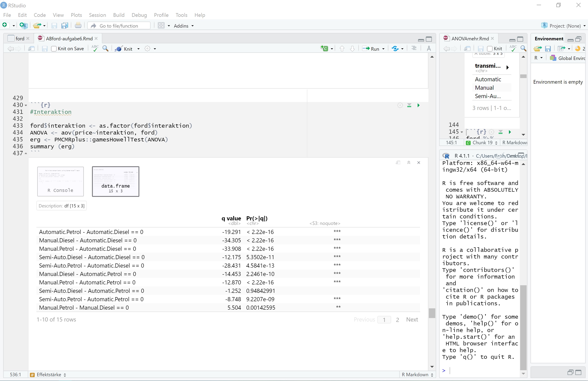Click the Save workspace icon in Environment

(x=548, y=49)
